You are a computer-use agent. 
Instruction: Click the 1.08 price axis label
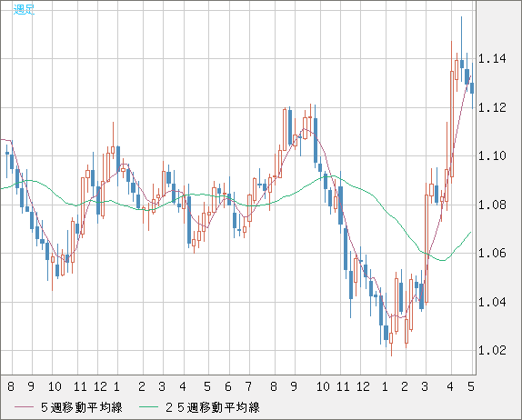(x=492, y=205)
